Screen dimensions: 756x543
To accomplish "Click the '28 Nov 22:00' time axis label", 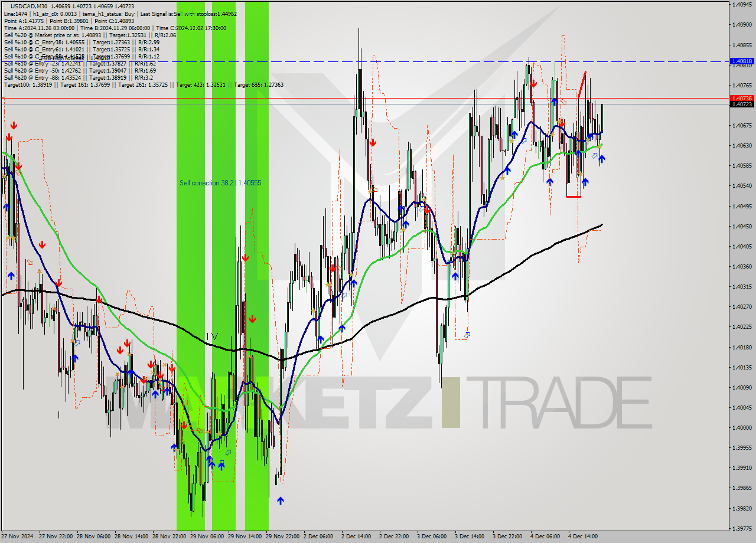I will point(170,537).
